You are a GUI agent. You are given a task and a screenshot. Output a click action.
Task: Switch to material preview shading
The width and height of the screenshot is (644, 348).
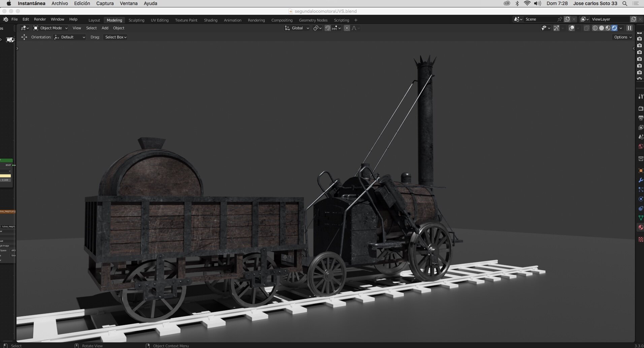click(608, 28)
